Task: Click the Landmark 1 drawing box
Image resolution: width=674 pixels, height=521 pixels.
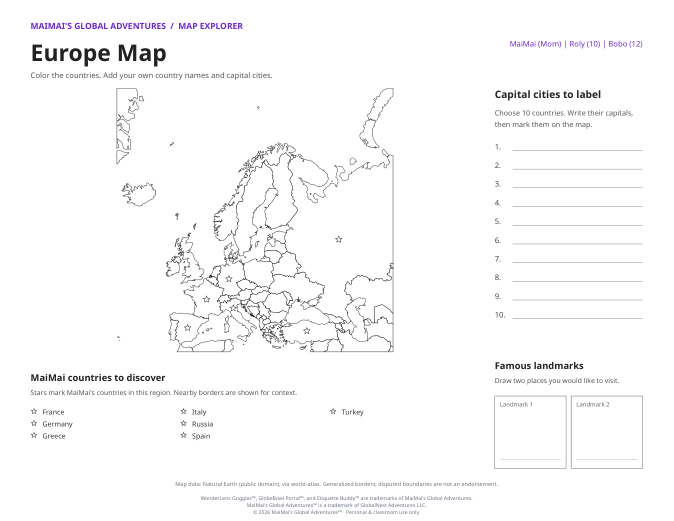Action: click(530, 432)
